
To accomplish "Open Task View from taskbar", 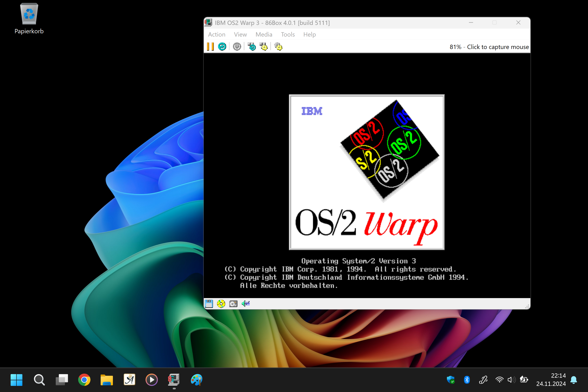I will point(62,380).
